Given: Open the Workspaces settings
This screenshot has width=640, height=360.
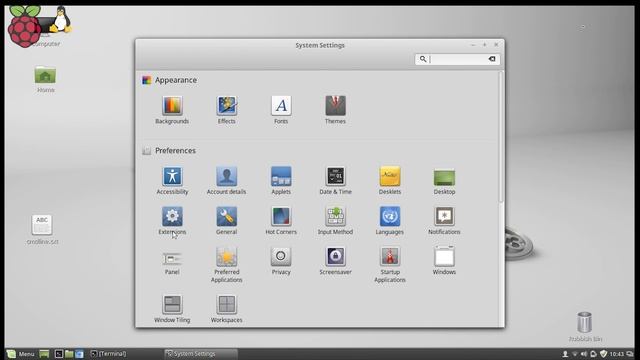Looking at the screenshot, I should [x=227, y=309].
